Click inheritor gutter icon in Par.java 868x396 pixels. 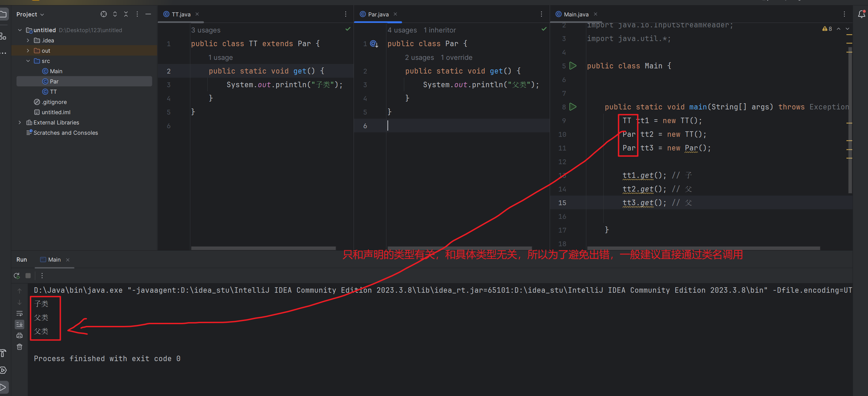coord(374,44)
